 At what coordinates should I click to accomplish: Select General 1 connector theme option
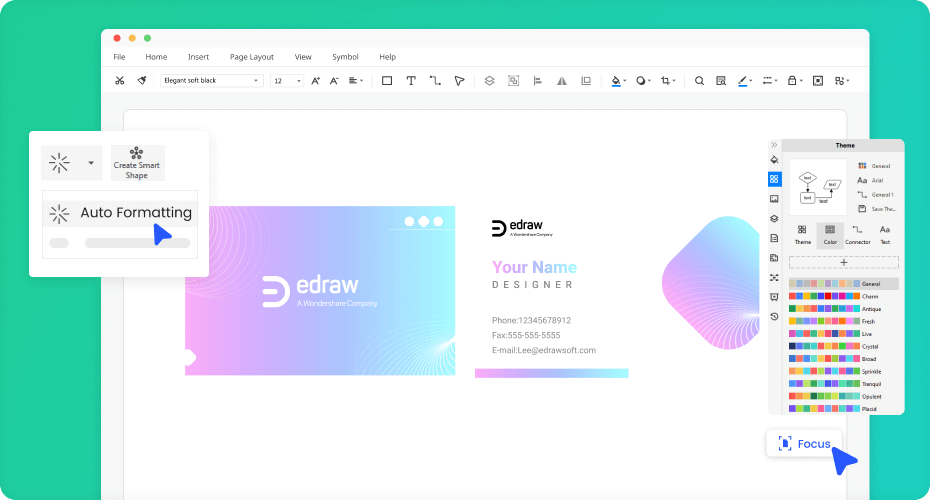pos(875,195)
